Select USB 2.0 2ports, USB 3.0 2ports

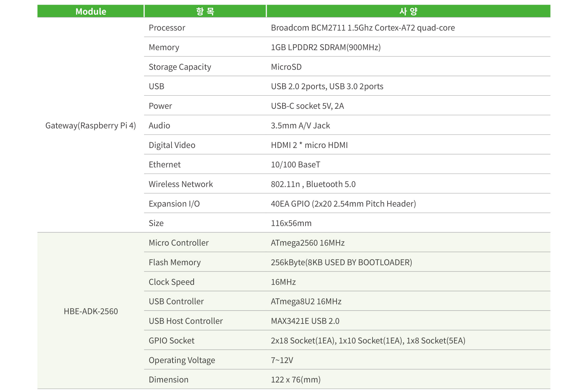[327, 86]
